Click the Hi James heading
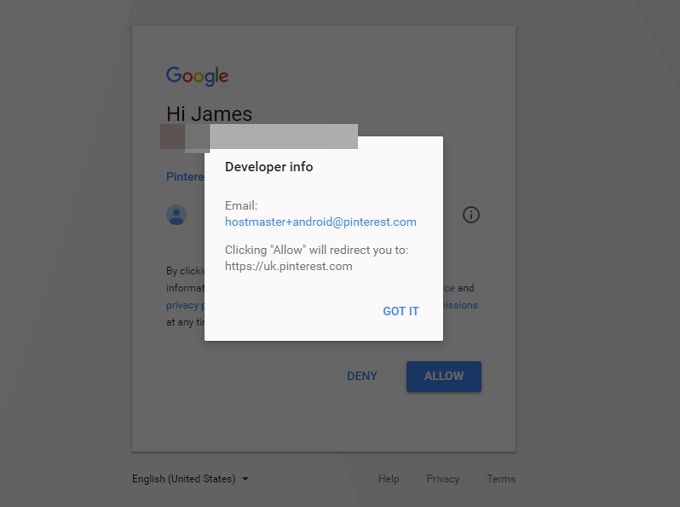 pyautogui.click(x=209, y=114)
